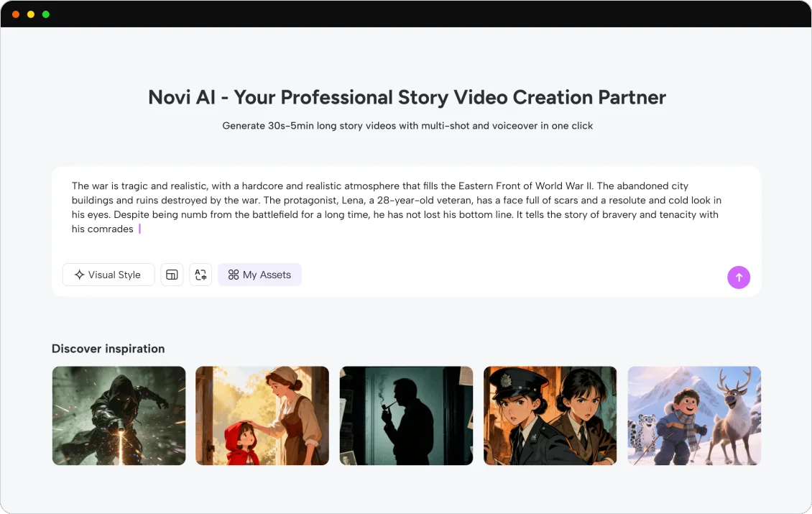Open the Little Red Riding Hood thumbnail
Image resolution: width=812 pixels, height=514 pixels.
click(262, 416)
